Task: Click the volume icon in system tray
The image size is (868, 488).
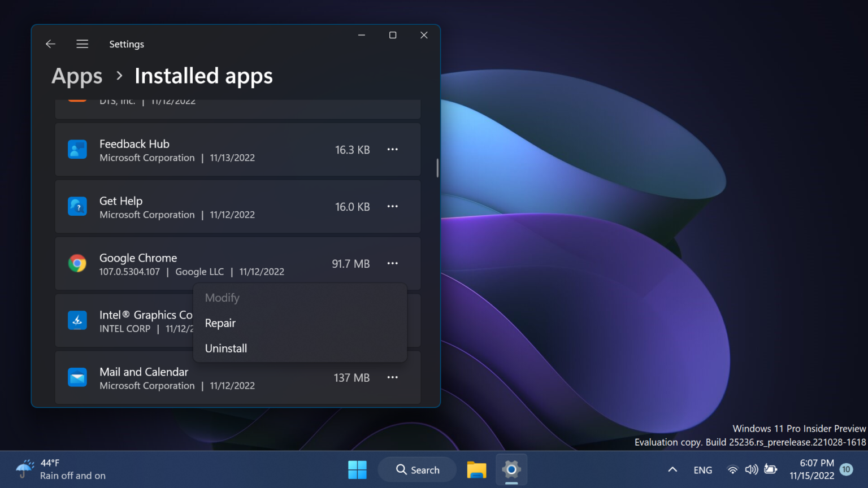Action: (x=752, y=469)
